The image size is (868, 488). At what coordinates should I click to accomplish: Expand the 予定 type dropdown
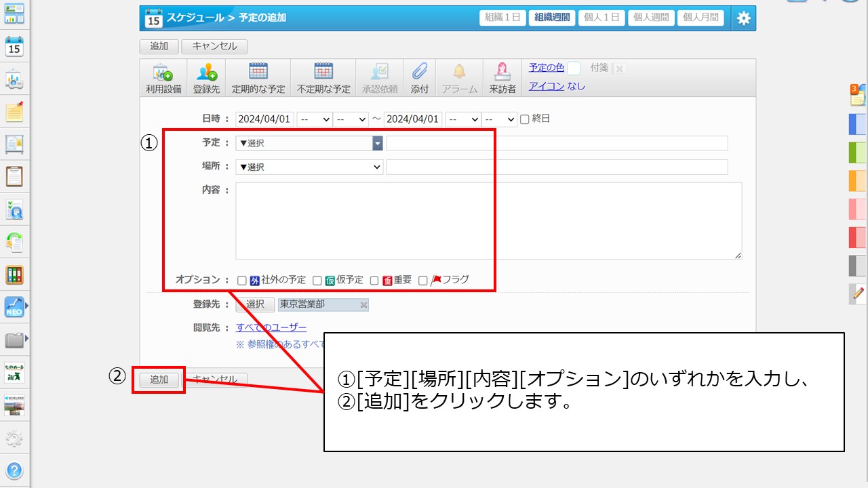pyautogui.click(x=309, y=143)
